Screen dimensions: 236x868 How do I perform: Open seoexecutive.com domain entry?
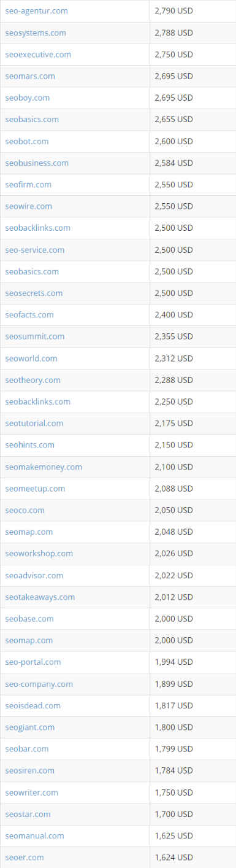coord(38,54)
